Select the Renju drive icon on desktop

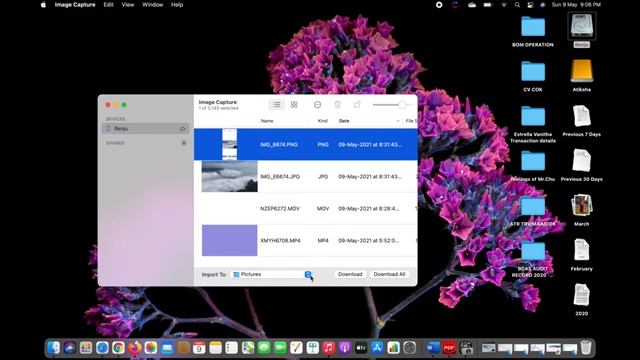tap(582, 26)
